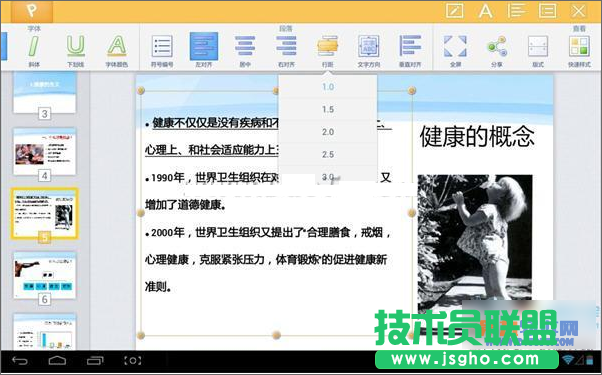
Task: Select left align (左对齐)
Action: [204, 50]
